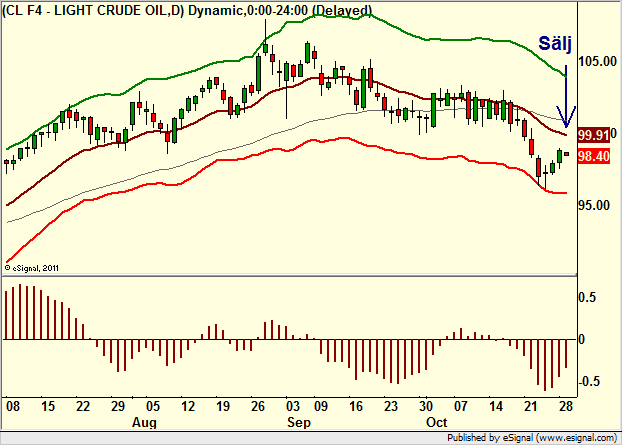The image size is (622, 445).
Task: Click the 09 date label on the time axis
Action: pos(321,407)
